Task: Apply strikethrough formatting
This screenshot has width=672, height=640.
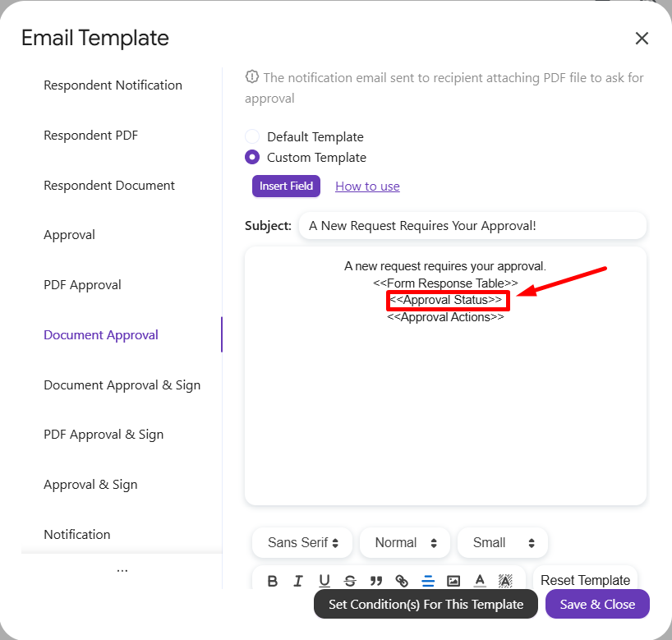Action: pos(350,581)
